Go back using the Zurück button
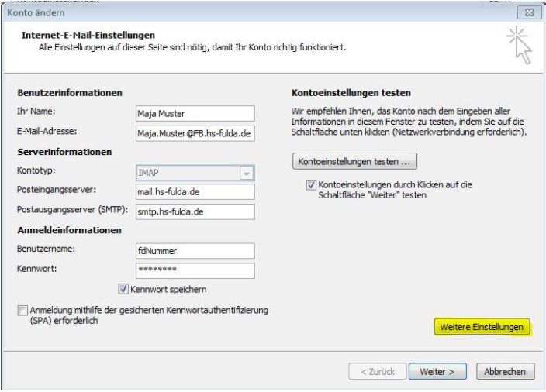The height and width of the screenshot is (392, 546). point(376,371)
